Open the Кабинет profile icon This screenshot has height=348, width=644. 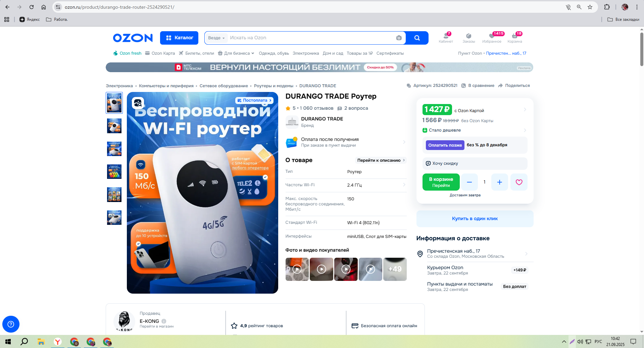[446, 38]
